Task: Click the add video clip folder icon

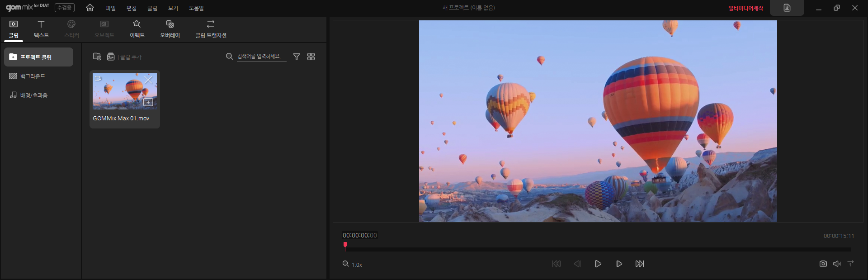Action: coord(97,57)
